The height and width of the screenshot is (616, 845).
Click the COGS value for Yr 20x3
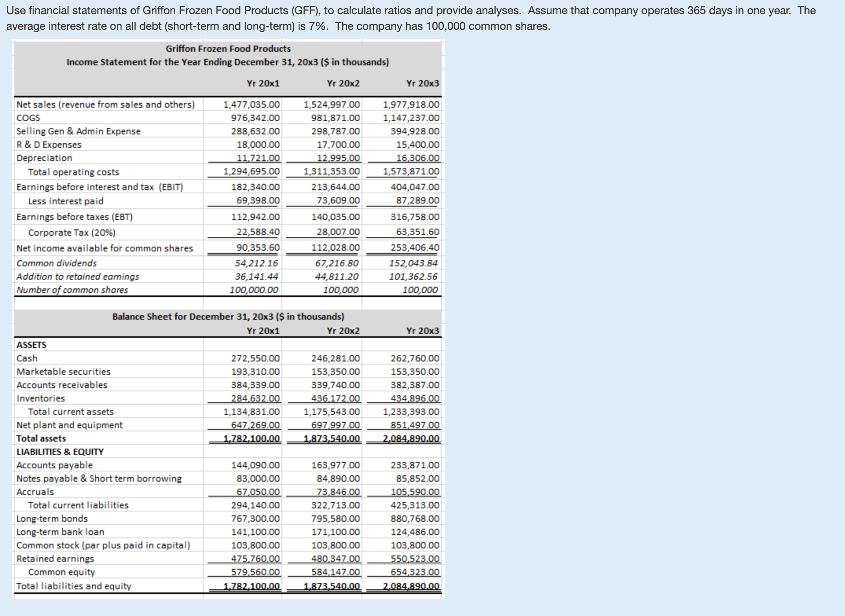(x=411, y=117)
